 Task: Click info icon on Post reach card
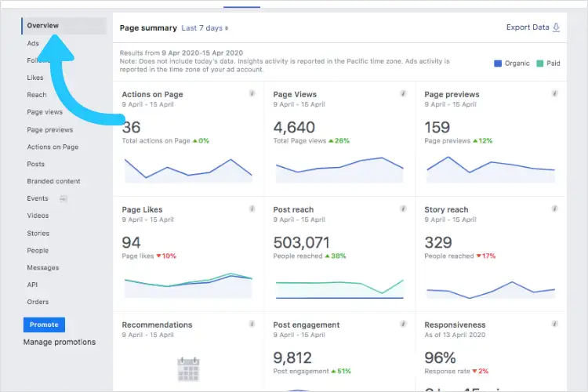pos(403,209)
